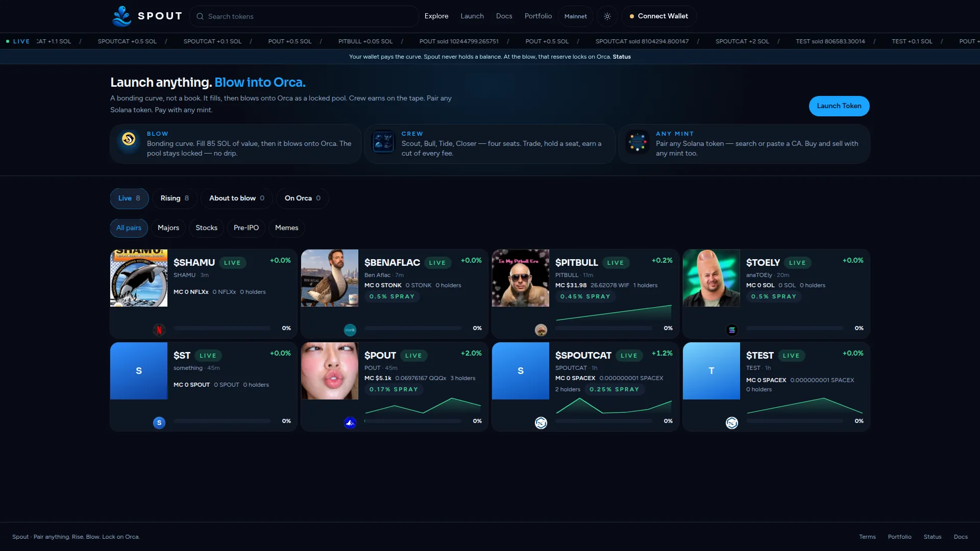980x551 pixels.
Task: Click the WIF pair icon on $PITBULL card
Action: (x=541, y=330)
